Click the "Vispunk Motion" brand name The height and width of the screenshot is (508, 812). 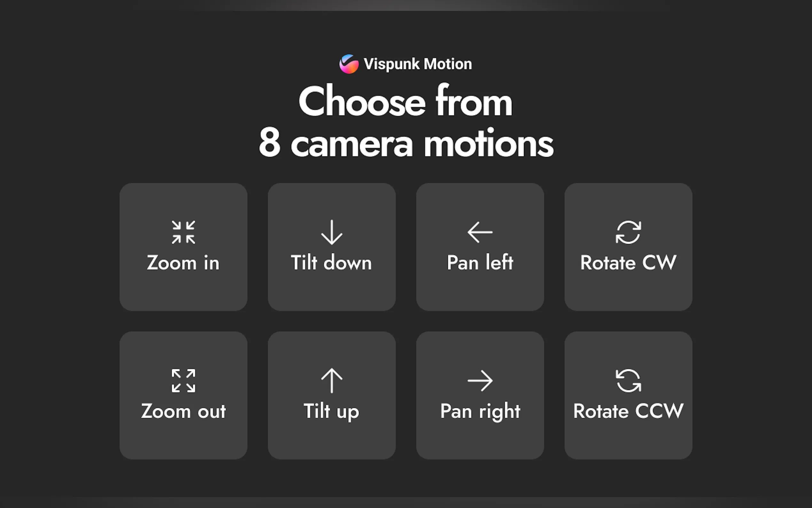point(418,64)
